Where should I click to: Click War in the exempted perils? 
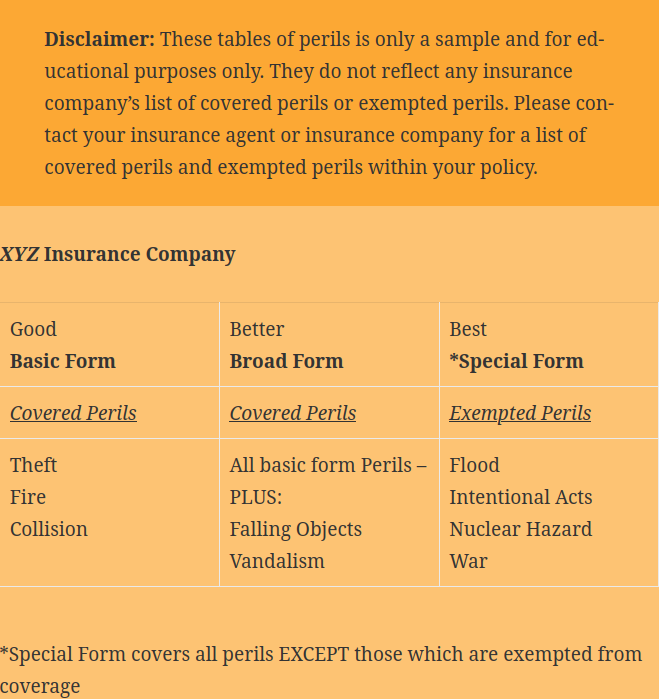pyautogui.click(x=468, y=561)
